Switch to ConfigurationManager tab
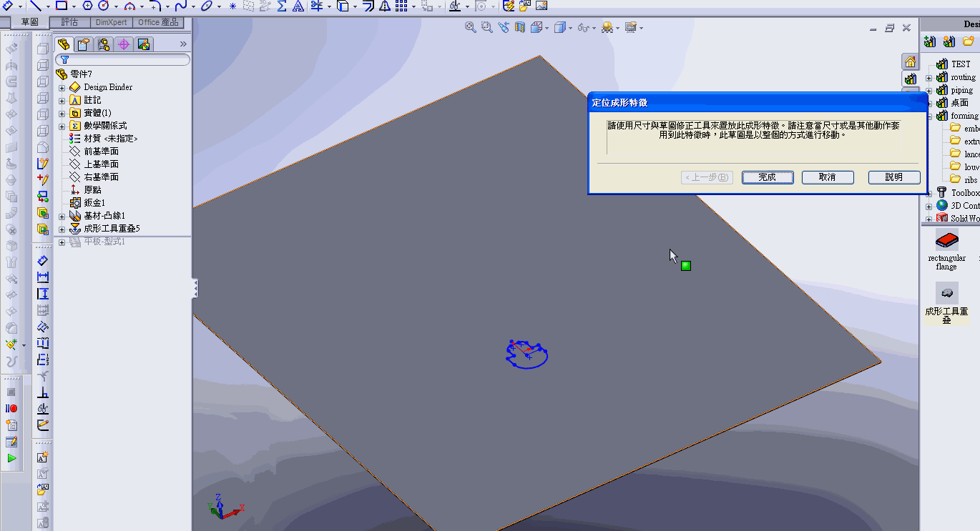Image resolution: width=980 pixels, height=531 pixels. (104, 44)
